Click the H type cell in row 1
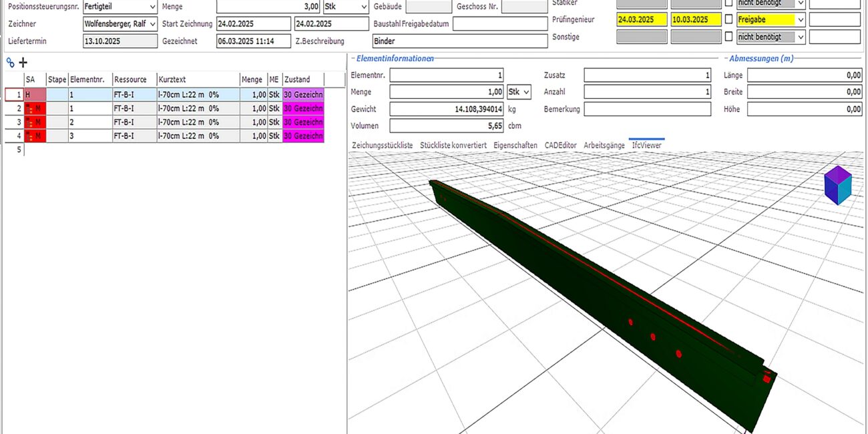868x434 pixels. (35, 95)
